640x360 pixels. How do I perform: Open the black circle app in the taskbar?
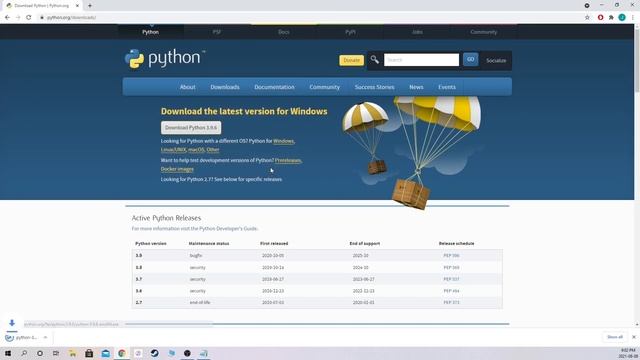[187, 353]
